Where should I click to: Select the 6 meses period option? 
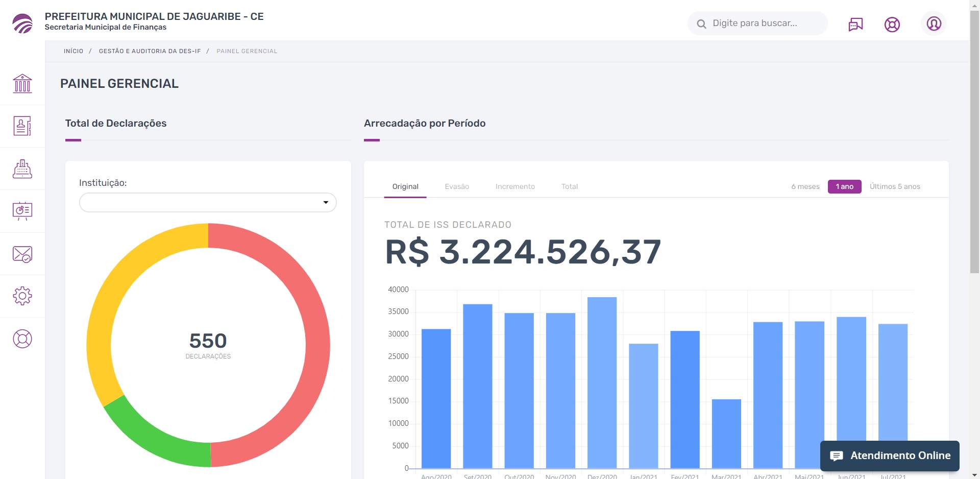[x=805, y=186]
